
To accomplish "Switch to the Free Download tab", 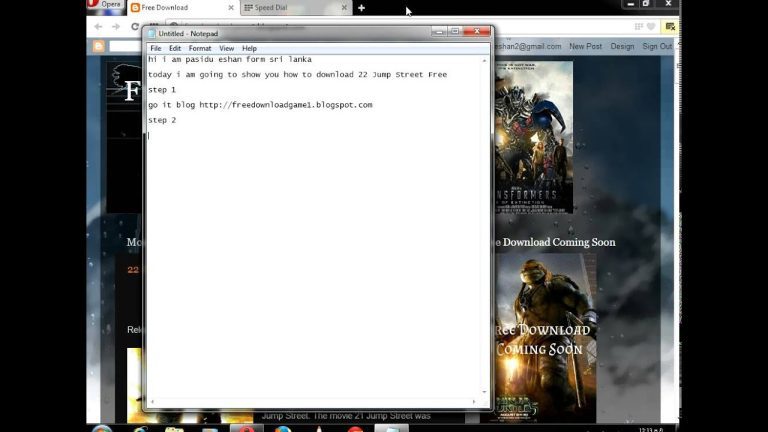I will tap(182, 8).
